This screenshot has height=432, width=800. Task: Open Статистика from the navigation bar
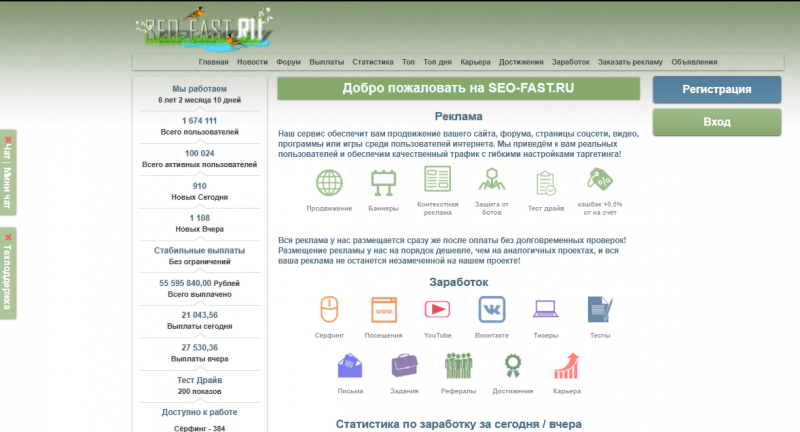pos(372,62)
